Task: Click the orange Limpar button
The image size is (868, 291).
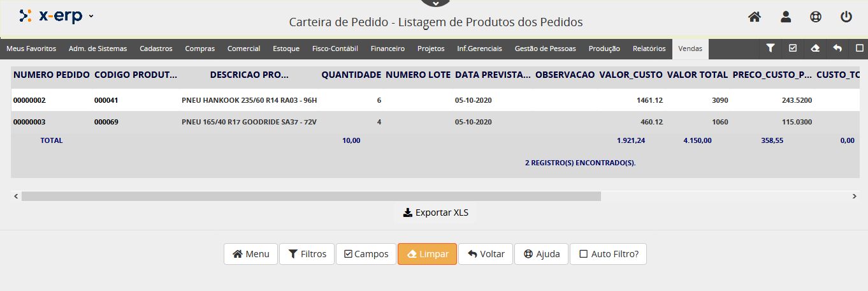Action: coord(427,254)
